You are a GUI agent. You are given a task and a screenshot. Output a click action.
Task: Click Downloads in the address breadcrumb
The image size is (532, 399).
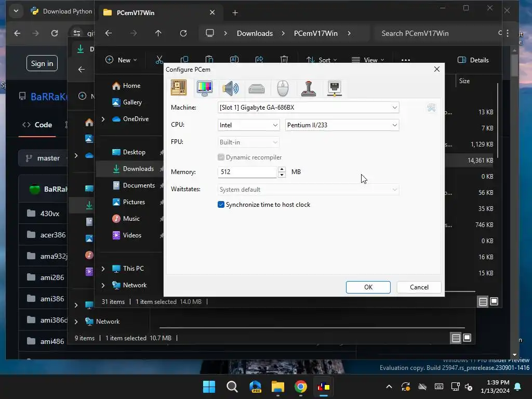pos(255,33)
